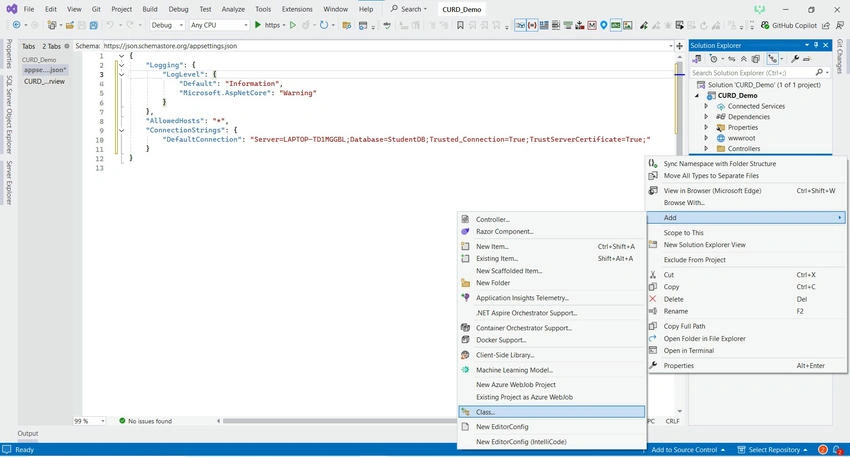Viewport: 850px width, 457px height.
Task: Click the Open File folder icon
Action: point(69,25)
